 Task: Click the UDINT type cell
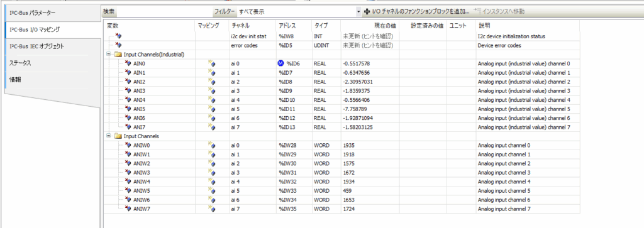pyautogui.click(x=321, y=45)
